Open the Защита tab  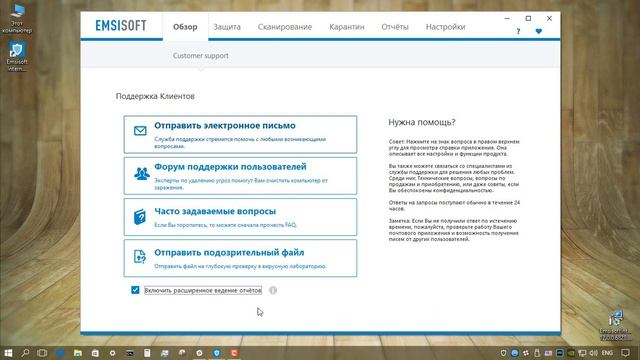[227, 27]
